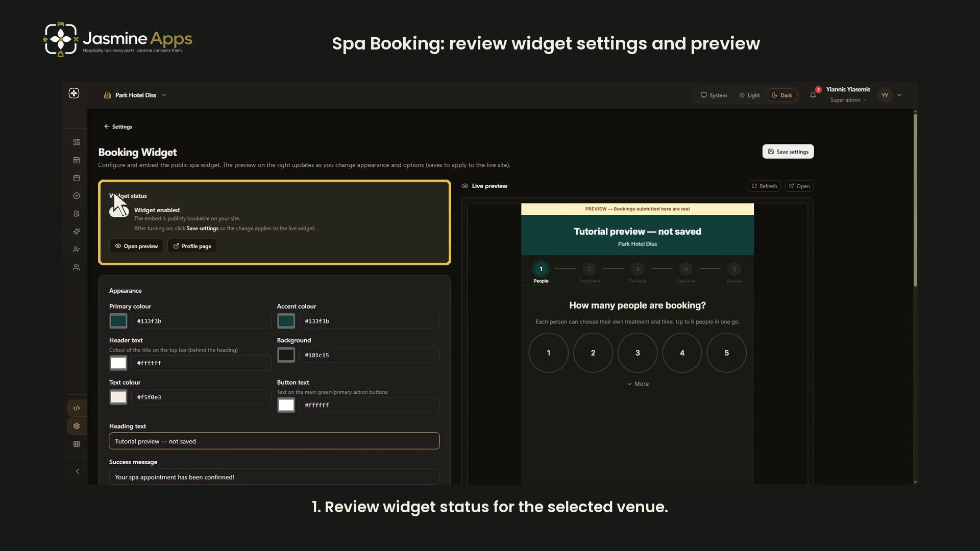Click step 2 Treatment in preview stepper
The image size is (980, 551).
[x=589, y=272]
